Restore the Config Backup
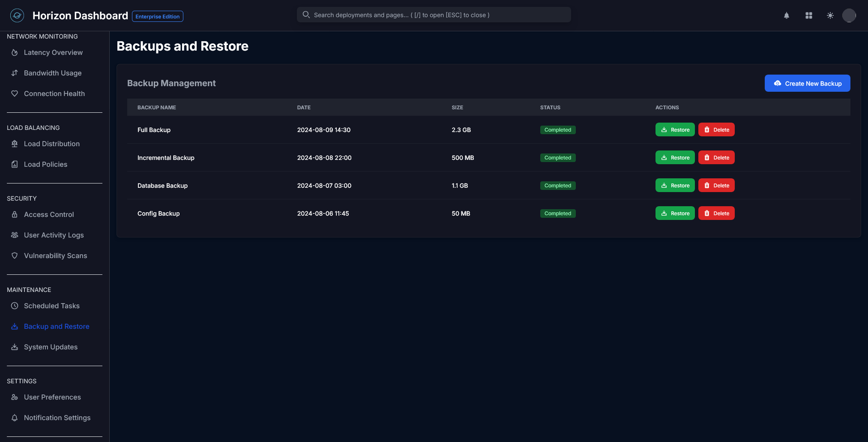Screen dimensions: 868x442 pyautogui.click(x=675, y=213)
